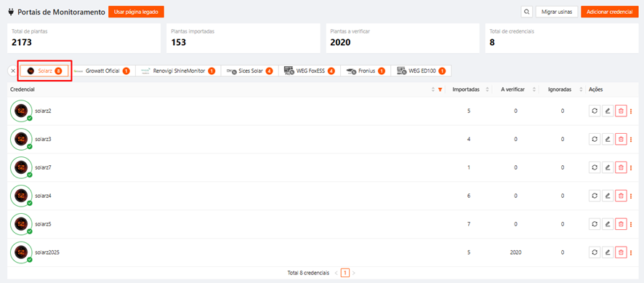Open more options for solarz2025
The width and height of the screenshot is (644, 283).
(x=631, y=252)
